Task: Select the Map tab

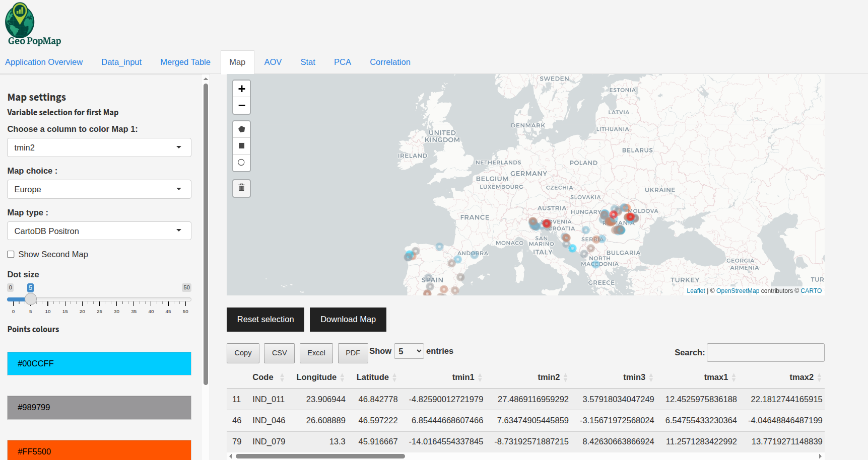Action: [x=237, y=62]
